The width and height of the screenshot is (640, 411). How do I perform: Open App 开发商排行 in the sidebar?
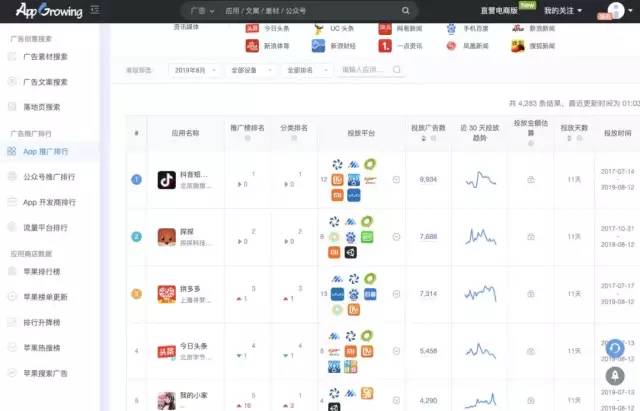(49, 202)
